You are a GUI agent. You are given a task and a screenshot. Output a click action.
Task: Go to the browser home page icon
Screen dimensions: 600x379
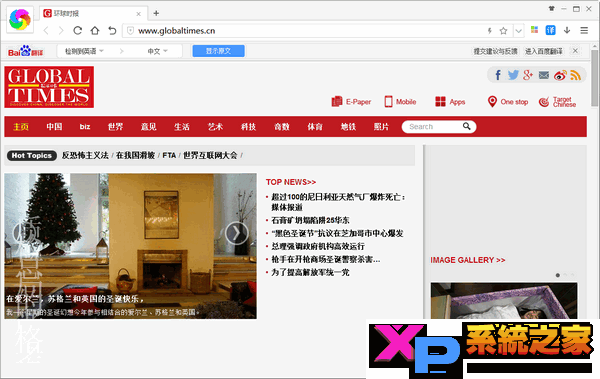point(95,31)
